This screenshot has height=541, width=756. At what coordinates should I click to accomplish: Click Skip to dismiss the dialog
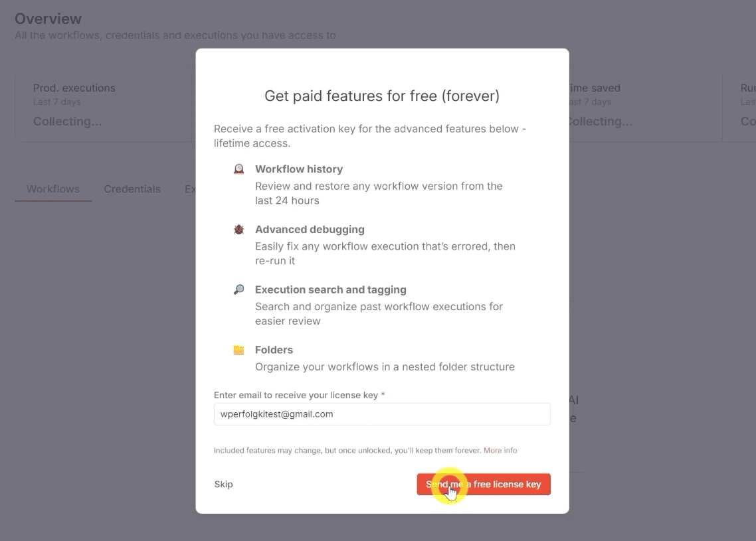tap(223, 484)
